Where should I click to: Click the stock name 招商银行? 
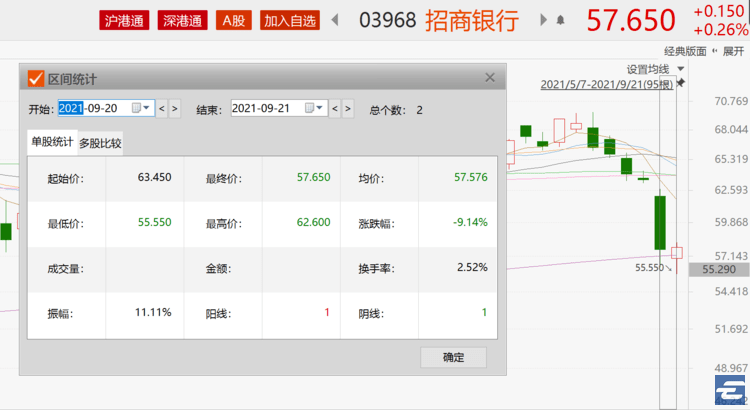472,21
